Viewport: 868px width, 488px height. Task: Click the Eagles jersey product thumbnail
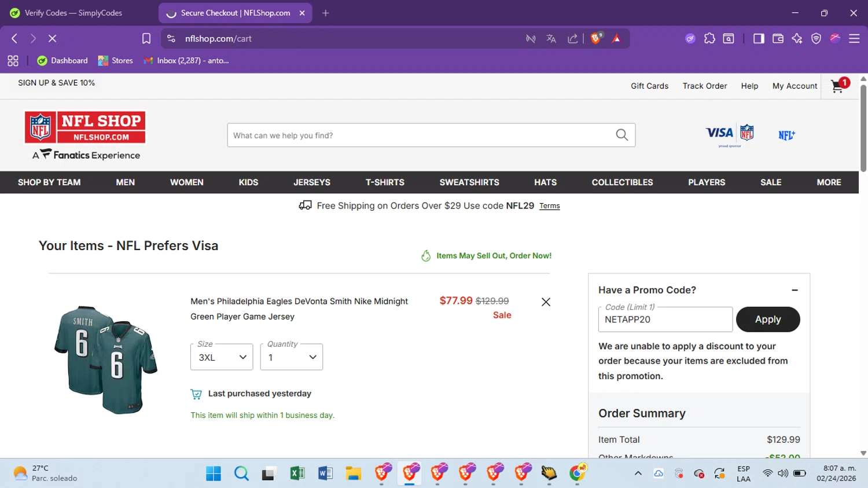tap(106, 359)
